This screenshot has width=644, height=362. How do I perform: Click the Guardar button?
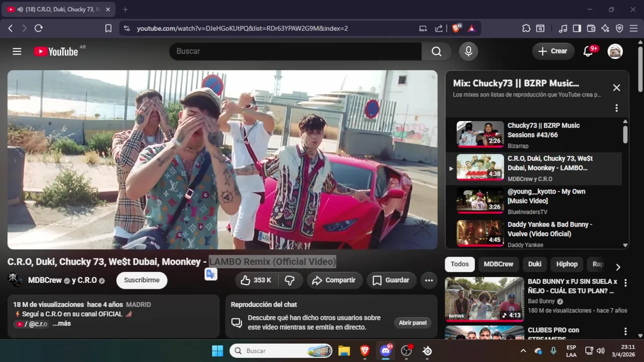coord(391,280)
